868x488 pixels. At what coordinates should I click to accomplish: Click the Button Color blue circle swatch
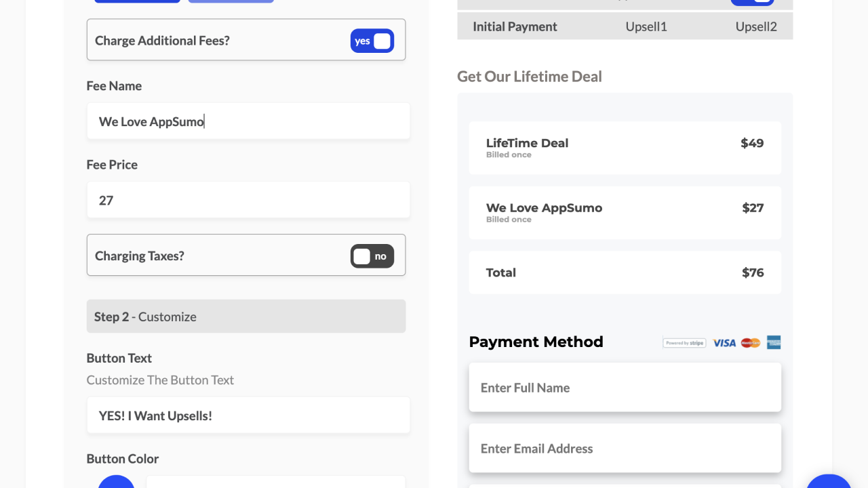click(116, 483)
